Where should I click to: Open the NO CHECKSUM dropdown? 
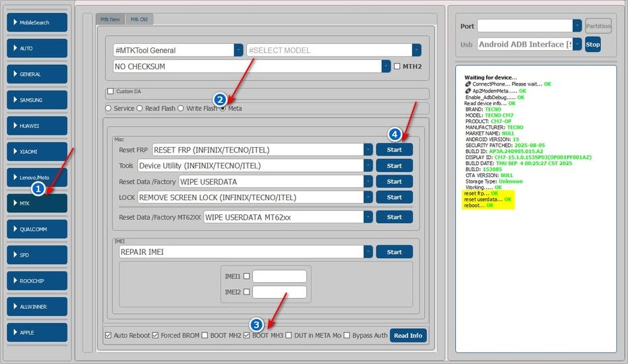pyautogui.click(x=387, y=67)
